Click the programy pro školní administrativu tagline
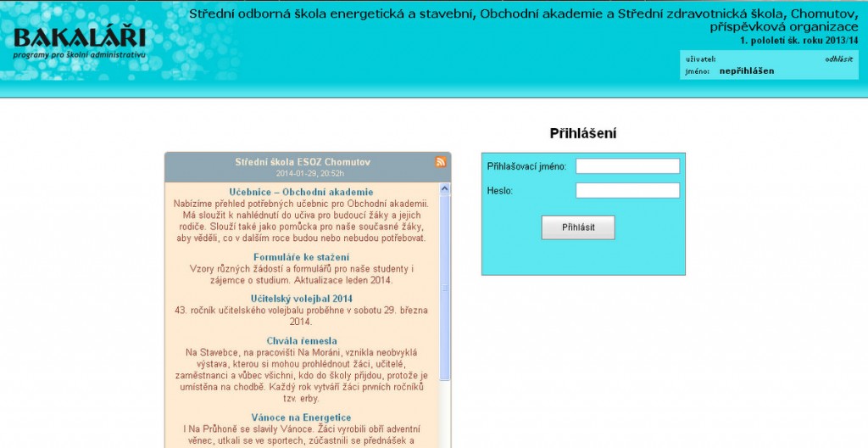This screenshot has width=868, height=448. coord(79,55)
